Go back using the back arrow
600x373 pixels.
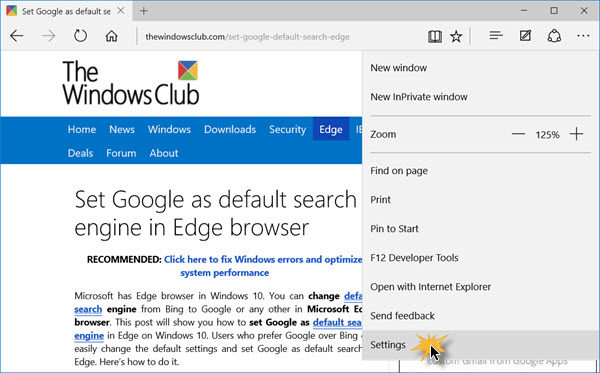pos(17,36)
